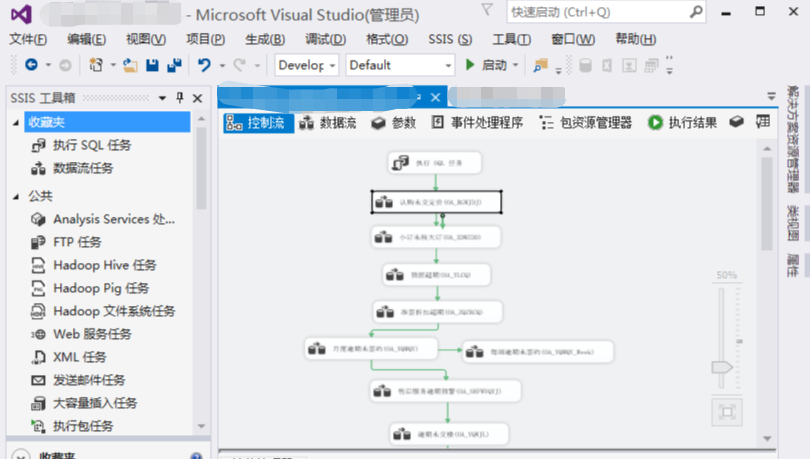
Task: Switch to the Control Flow tab
Action: tap(258, 123)
